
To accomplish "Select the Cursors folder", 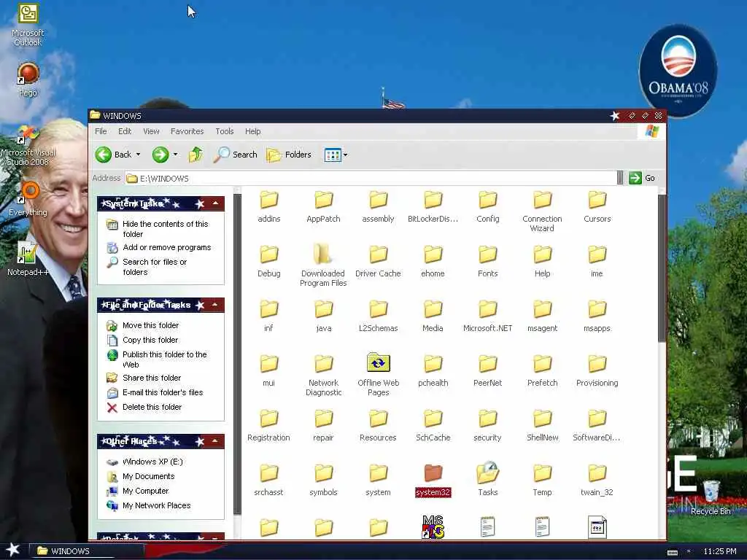I will (x=597, y=206).
